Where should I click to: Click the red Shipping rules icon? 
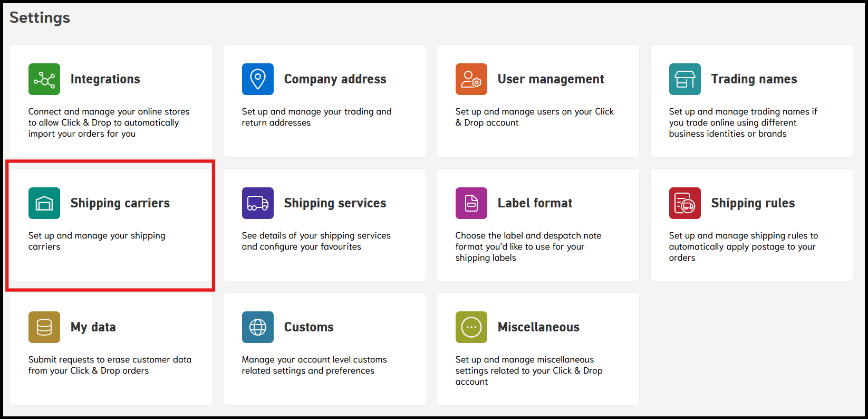[685, 203]
